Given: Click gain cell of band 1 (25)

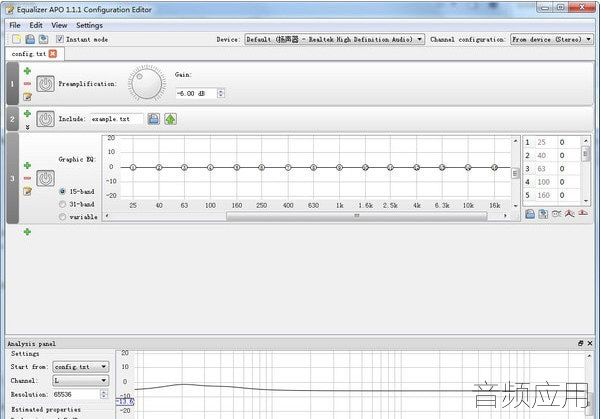Looking at the screenshot, I should pyautogui.click(x=569, y=142).
